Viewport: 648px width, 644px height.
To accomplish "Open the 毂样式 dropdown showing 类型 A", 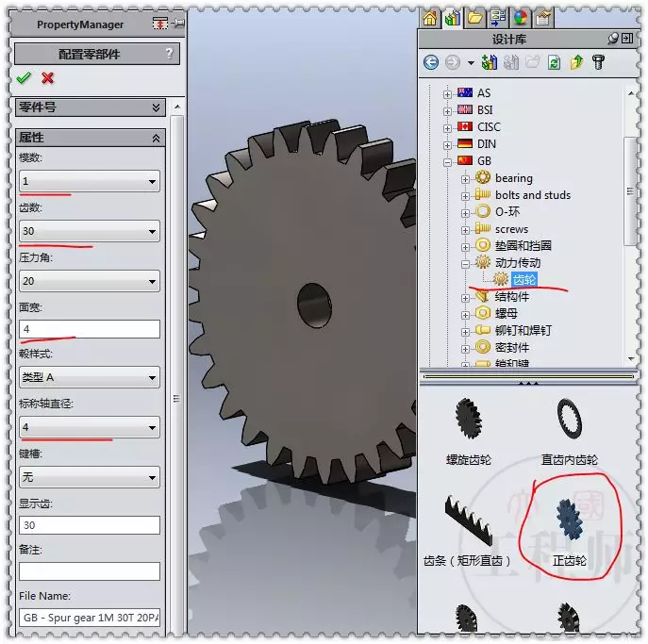I will pos(90,377).
